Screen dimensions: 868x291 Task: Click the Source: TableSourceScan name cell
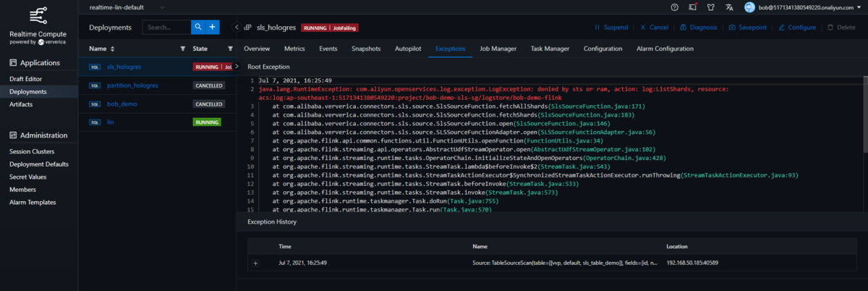[564, 263]
